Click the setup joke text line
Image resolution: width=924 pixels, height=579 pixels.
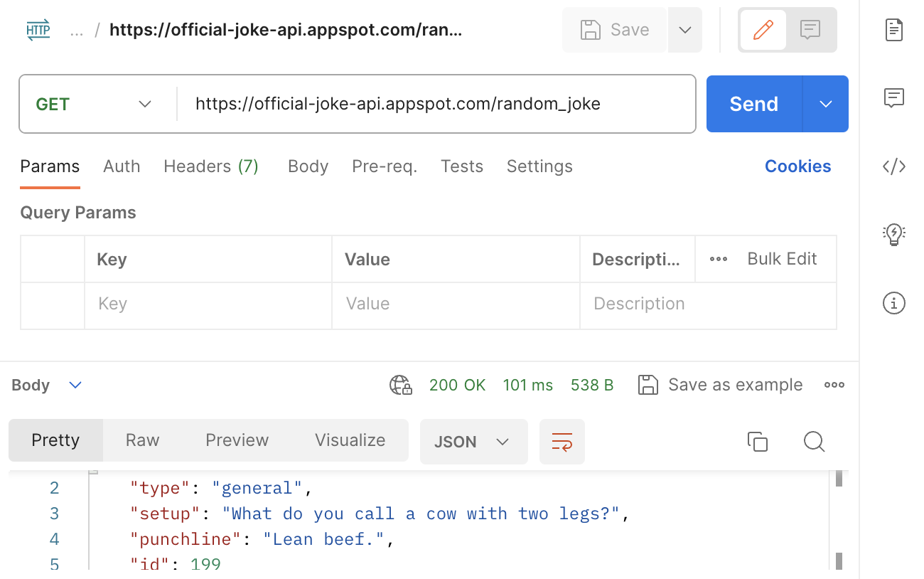[x=380, y=514]
